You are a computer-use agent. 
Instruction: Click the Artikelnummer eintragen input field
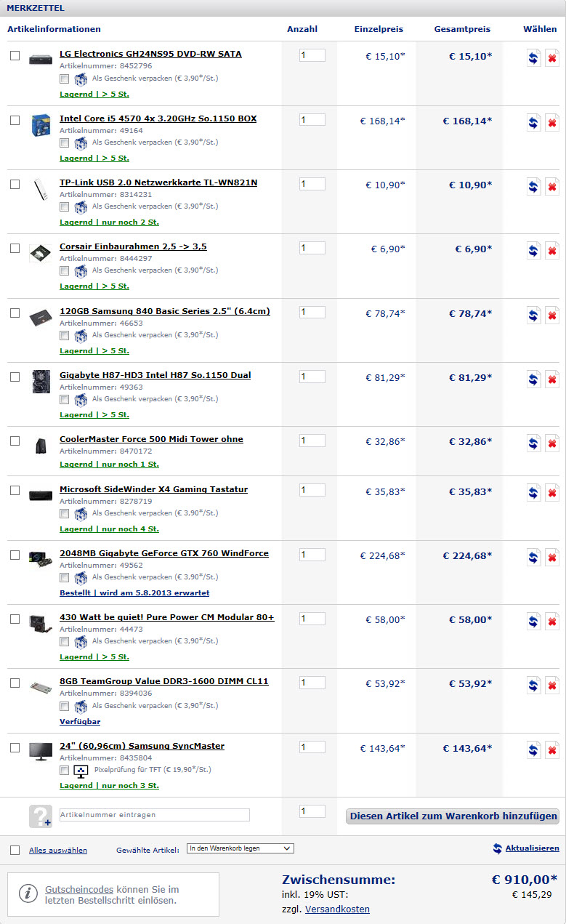click(x=154, y=815)
